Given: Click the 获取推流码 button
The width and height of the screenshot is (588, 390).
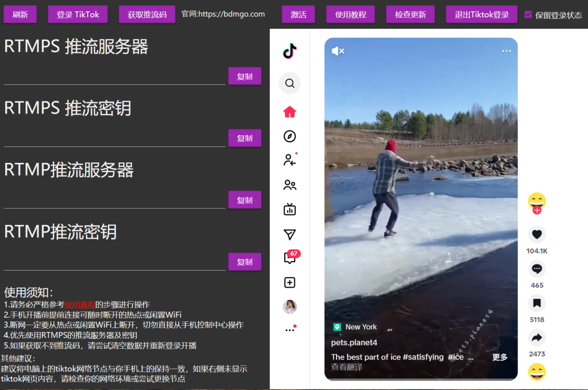Looking at the screenshot, I should coord(146,15).
